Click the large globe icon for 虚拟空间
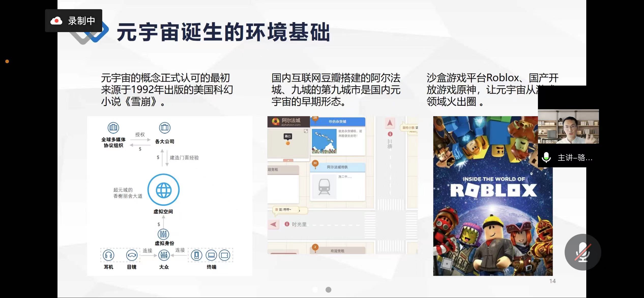Image resolution: width=644 pixels, height=298 pixels. point(164,190)
